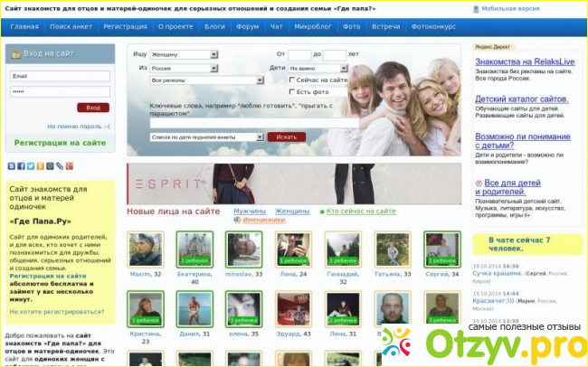Open the Ищу gender dropdown
The width and height of the screenshot is (588, 367).
[x=185, y=54]
